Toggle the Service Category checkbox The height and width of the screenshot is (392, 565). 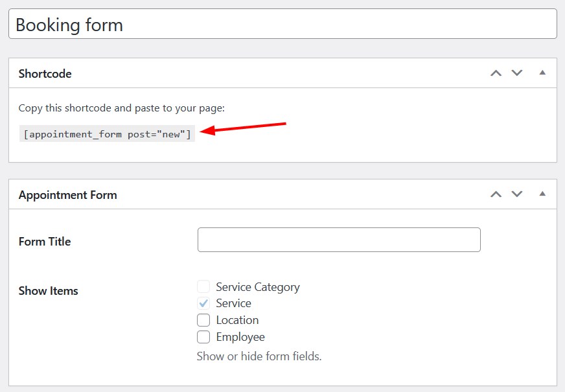(203, 287)
